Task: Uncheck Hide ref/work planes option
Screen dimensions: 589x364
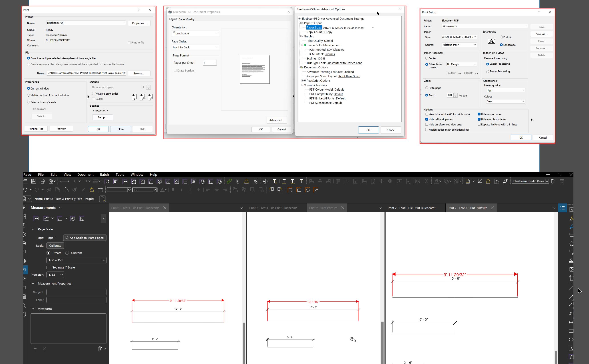Action: pos(426,119)
